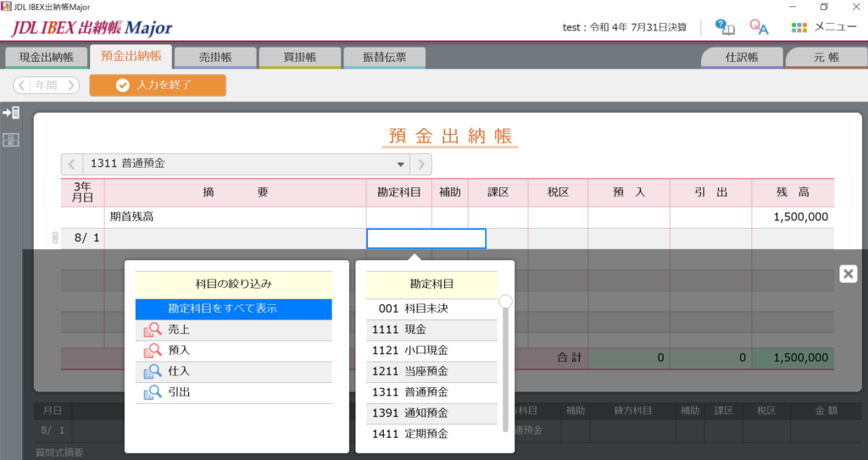The width and height of the screenshot is (868, 460).
Task: Select 1121 小口現金 from account list
Action: (431, 351)
